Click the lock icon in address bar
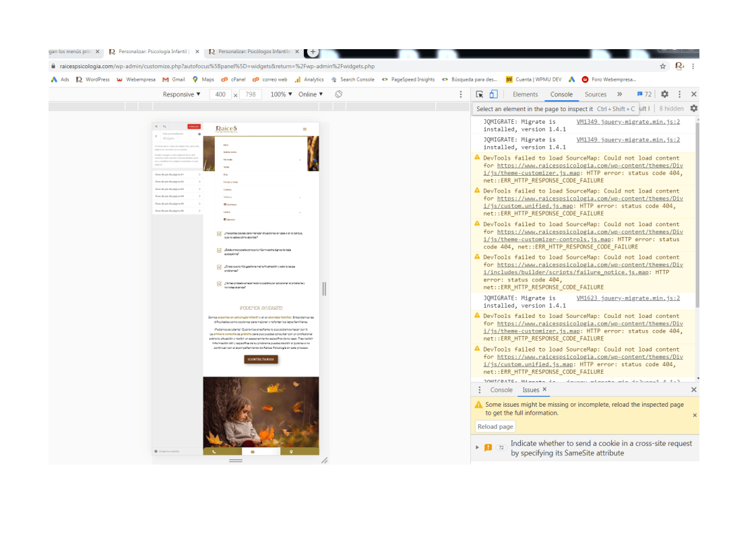The image size is (756, 534). (53, 66)
